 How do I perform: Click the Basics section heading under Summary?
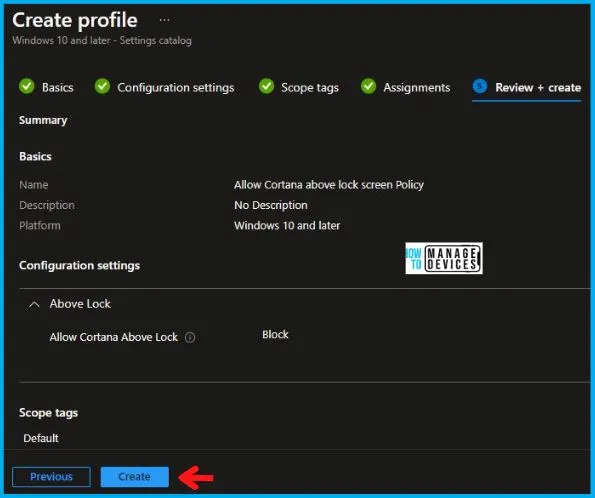pyautogui.click(x=35, y=157)
